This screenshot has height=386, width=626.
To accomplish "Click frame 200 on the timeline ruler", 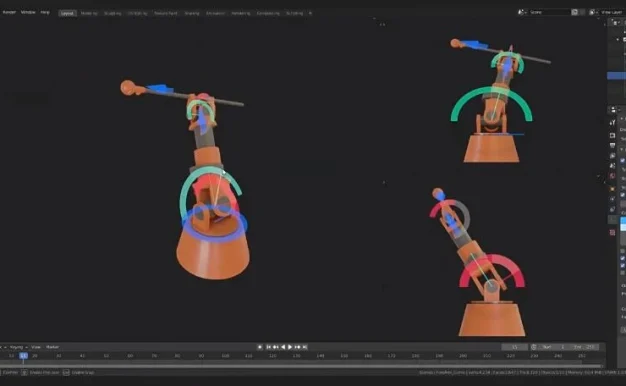I will click(x=463, y=356).
